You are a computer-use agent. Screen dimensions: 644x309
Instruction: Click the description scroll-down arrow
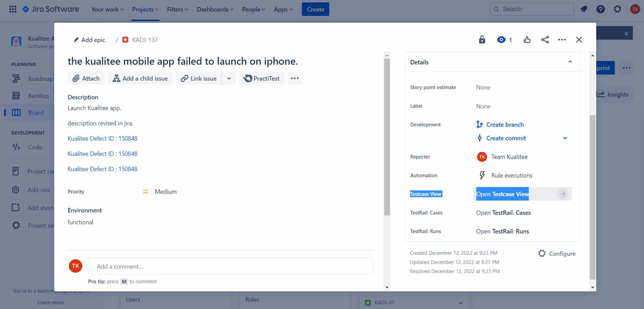387,287
